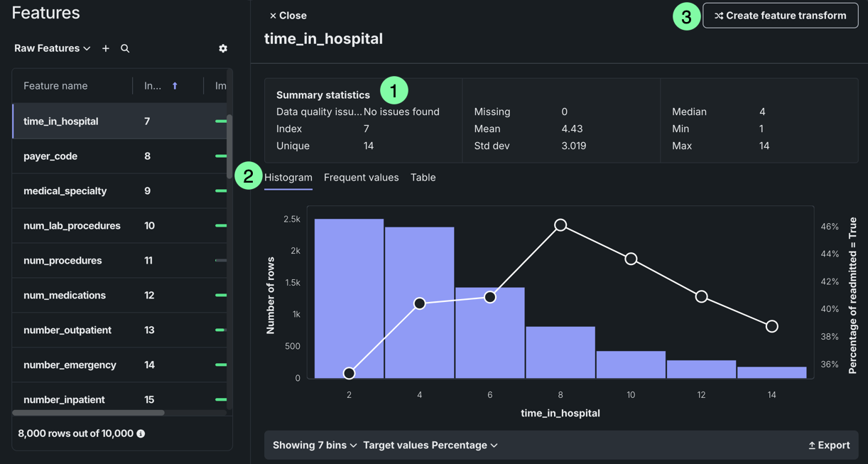Switch to the Table tab
This screenshot has height=464, width=868.
[x=423, y=178]
